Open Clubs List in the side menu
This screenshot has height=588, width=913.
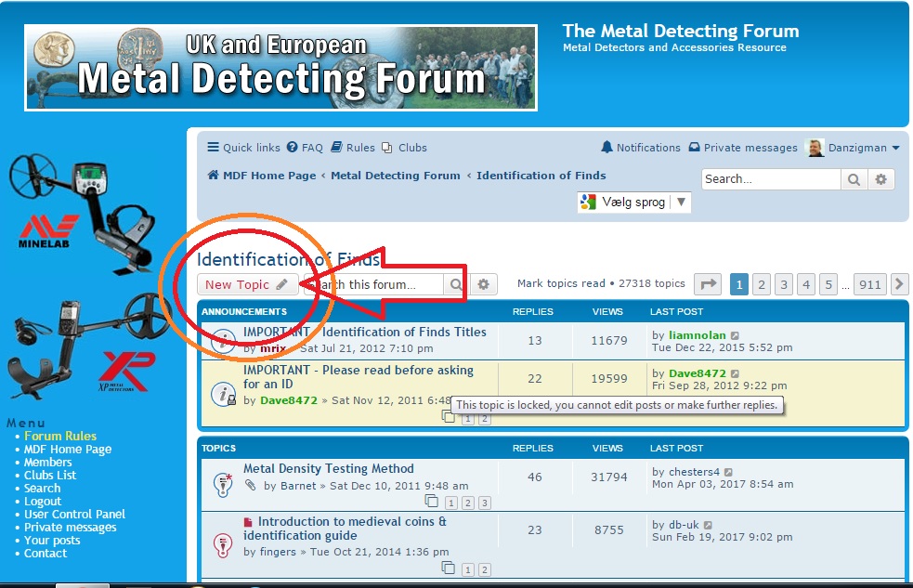pos(50,475)
